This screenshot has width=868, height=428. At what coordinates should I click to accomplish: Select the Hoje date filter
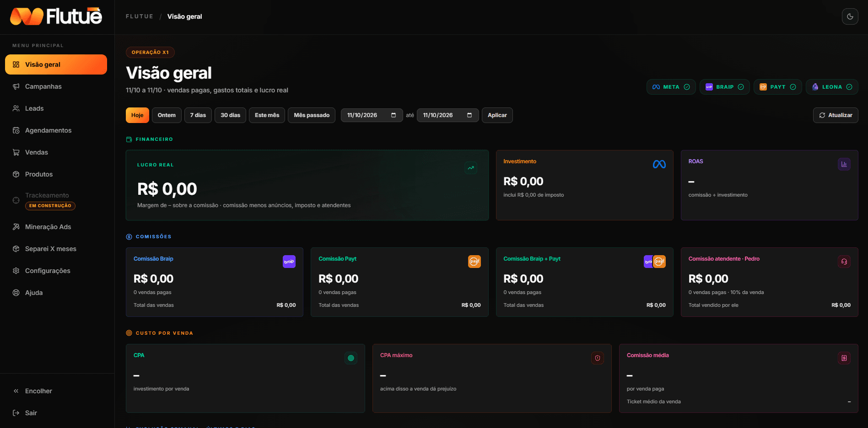tap(137, 115)
